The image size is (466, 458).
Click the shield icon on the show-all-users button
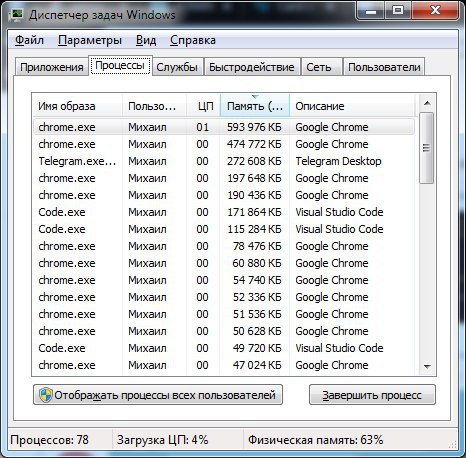[x=45, y=395]
